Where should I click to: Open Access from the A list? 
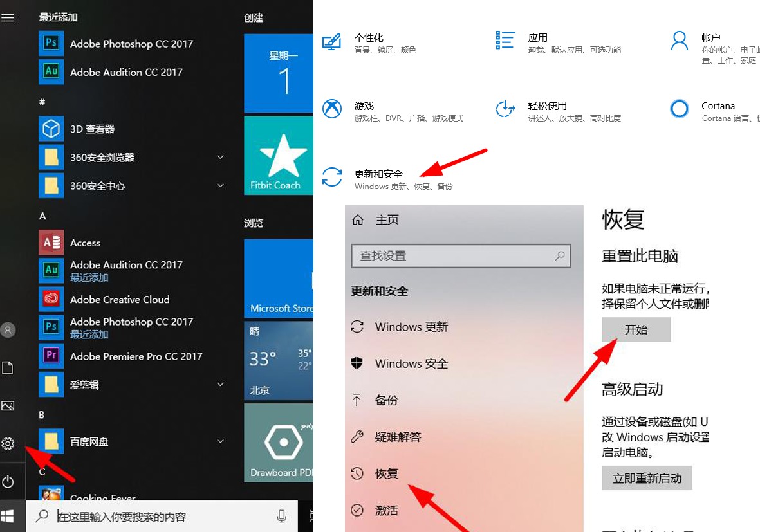[x=70, y=243]
